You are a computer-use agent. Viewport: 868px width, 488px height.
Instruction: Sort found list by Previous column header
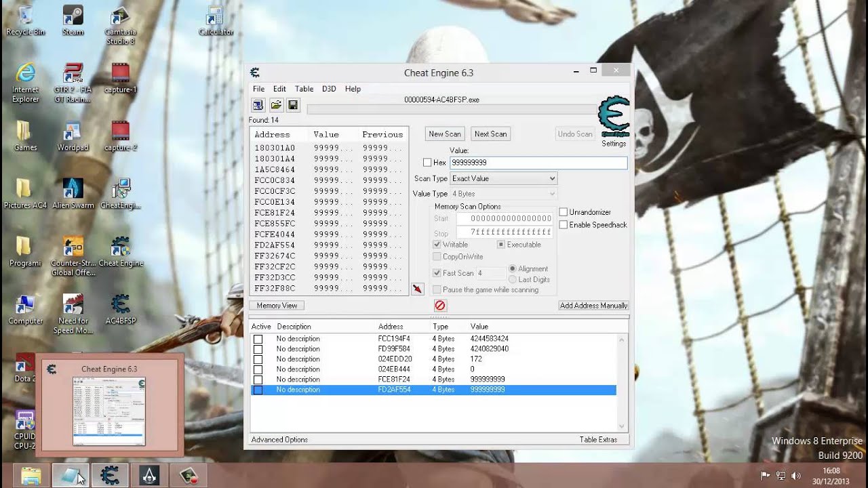(382, 134)
